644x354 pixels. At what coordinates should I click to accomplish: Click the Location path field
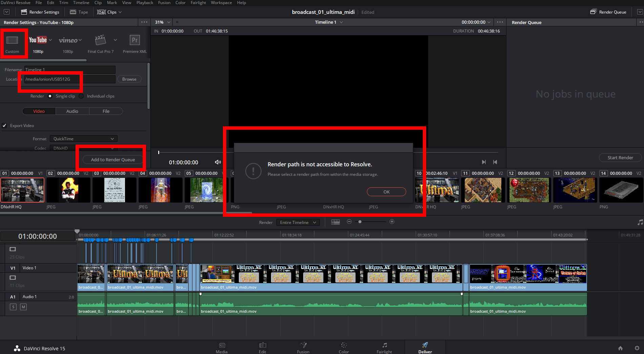tap(70, 79)
